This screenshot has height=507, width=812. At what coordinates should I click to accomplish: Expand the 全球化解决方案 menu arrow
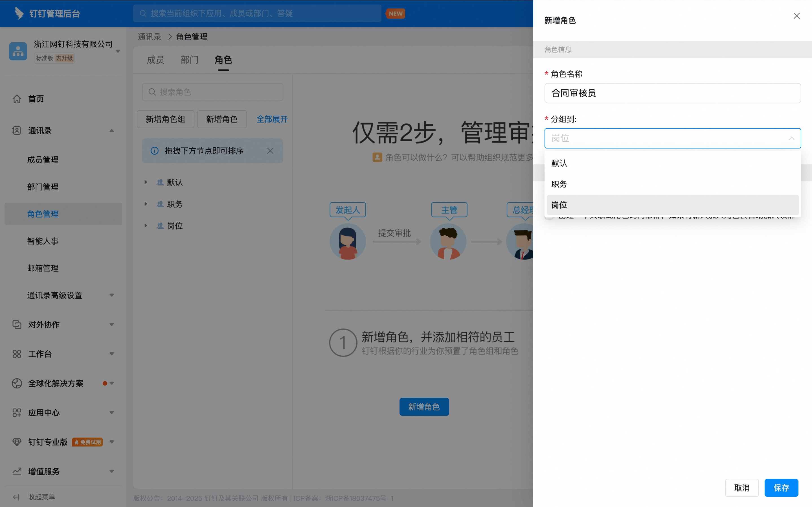[x=112, y=383]
